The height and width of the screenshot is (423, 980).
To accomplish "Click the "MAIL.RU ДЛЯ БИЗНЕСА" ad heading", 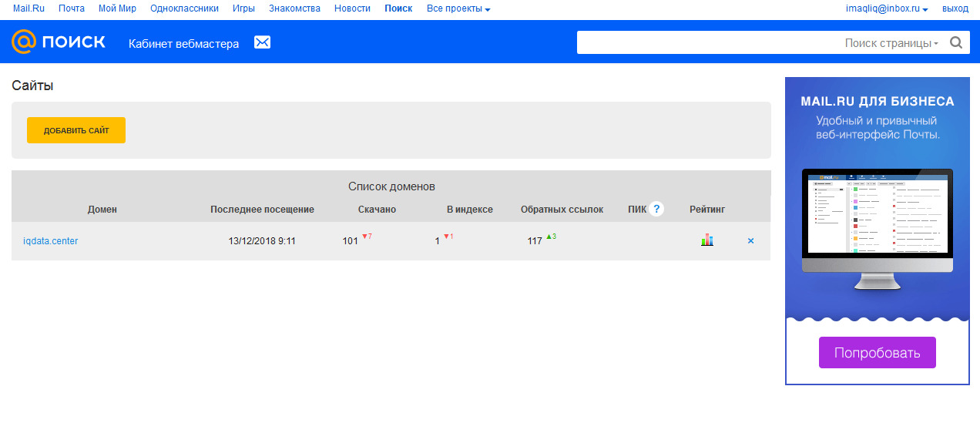I will coord(878,101).
